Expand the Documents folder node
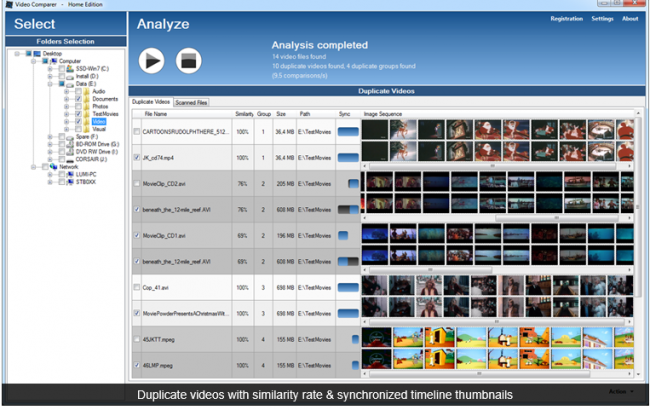The width and height of the screenshot is (650, 410). click(x=66, y=99)
